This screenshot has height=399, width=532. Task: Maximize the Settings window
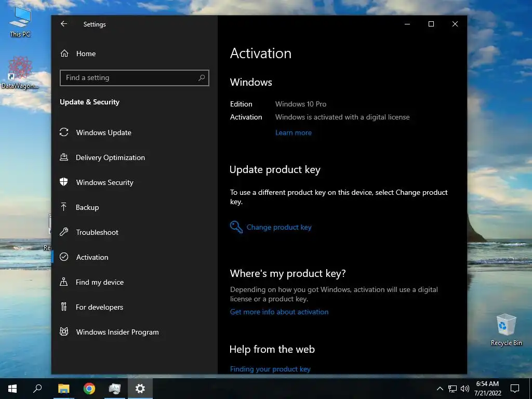tap(431, 24)
